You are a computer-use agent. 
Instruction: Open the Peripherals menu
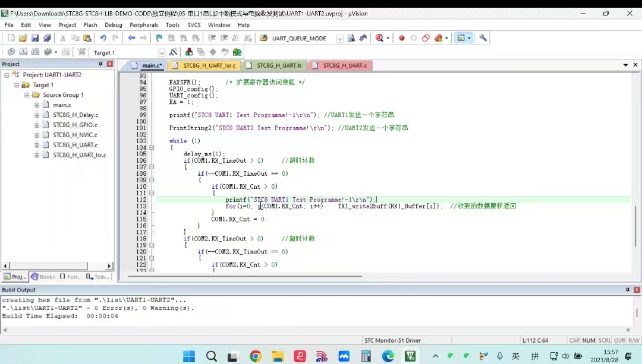pos(144,25)
